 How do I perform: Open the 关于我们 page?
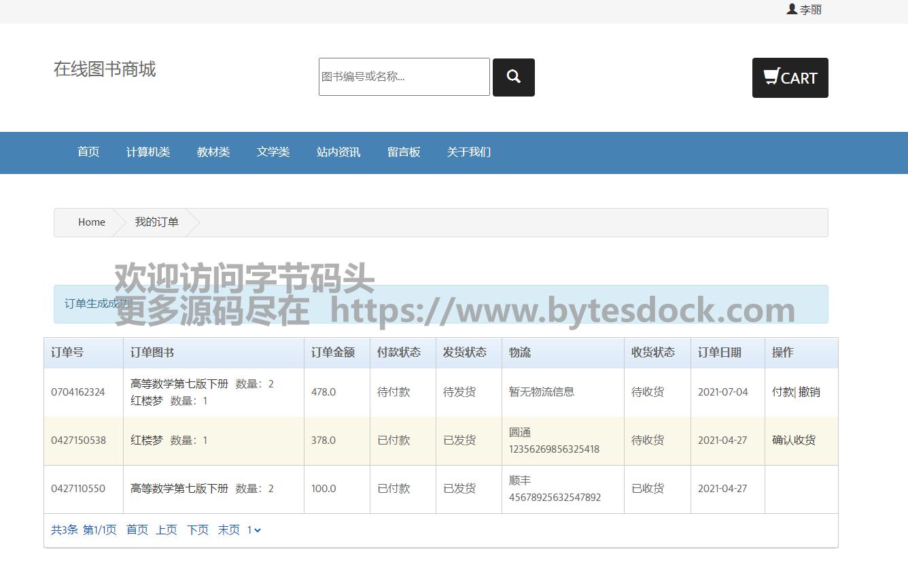pos(468,152)
